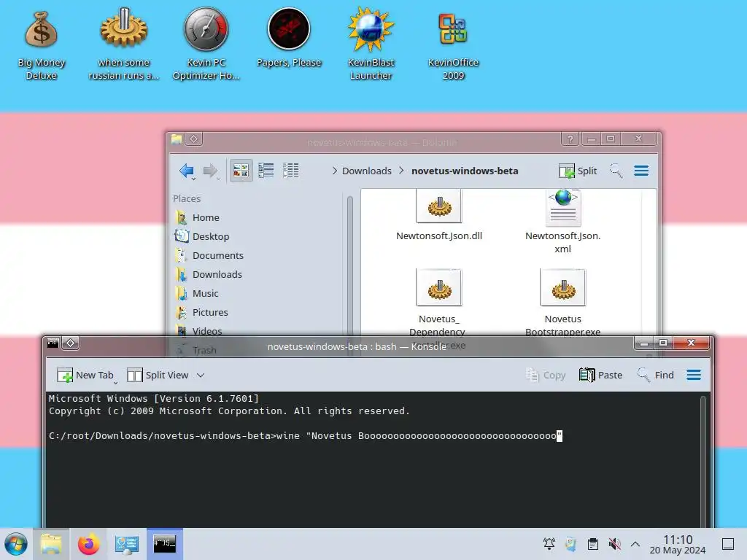Open the 'when some russian runs a...' desktop icon
The width and height of the screenshot is (747, 560).
[x=123, y=44]
